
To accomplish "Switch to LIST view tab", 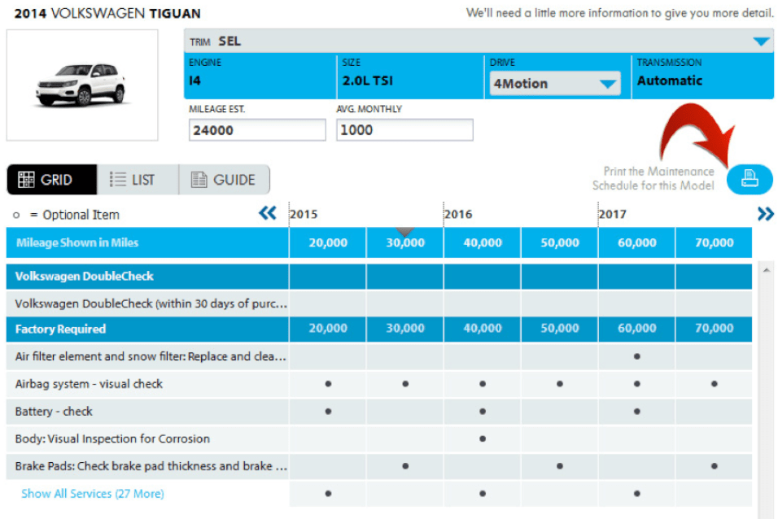I will [x=138, y=180].
